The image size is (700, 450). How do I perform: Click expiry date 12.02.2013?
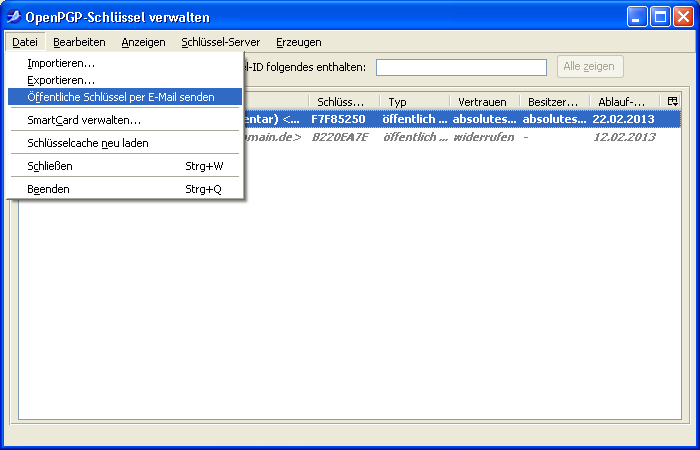pos(624,137)
